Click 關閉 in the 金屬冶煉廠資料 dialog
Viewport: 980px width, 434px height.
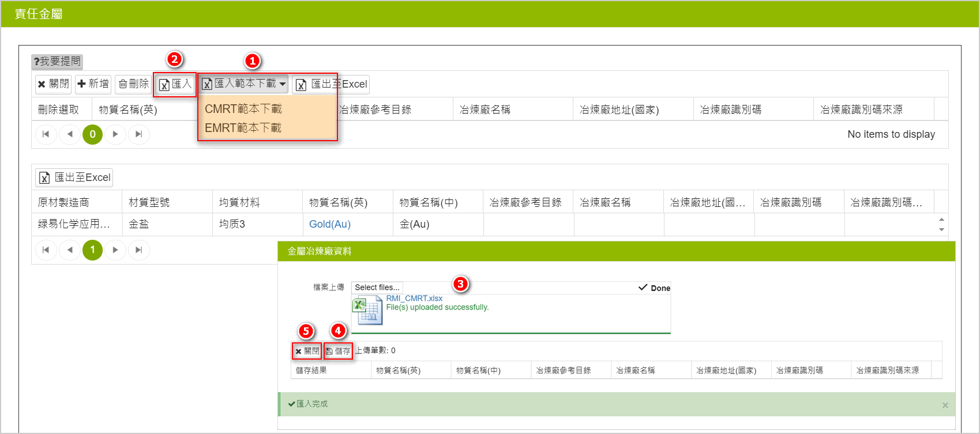(x=307, y=350)
